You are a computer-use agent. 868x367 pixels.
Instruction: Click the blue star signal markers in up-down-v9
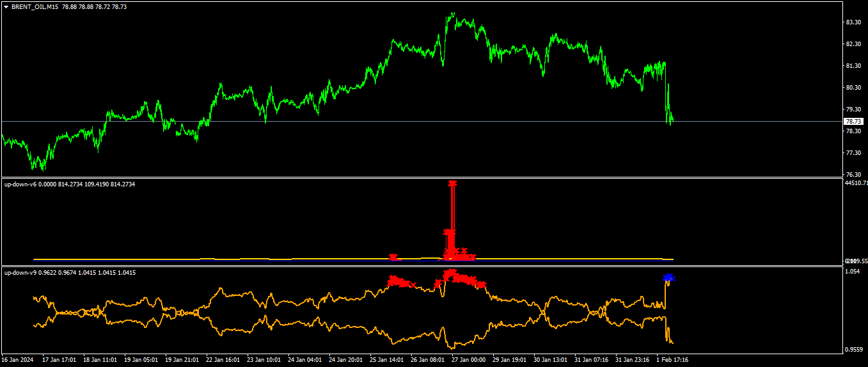point(668,278)
